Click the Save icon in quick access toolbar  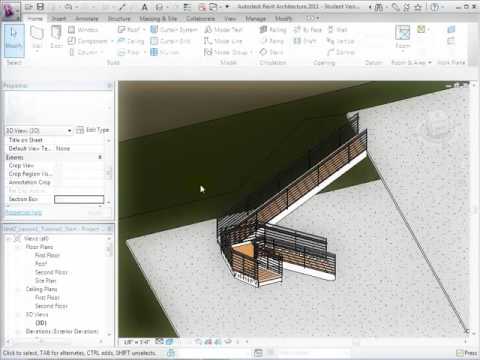click(x=40, y=7)
